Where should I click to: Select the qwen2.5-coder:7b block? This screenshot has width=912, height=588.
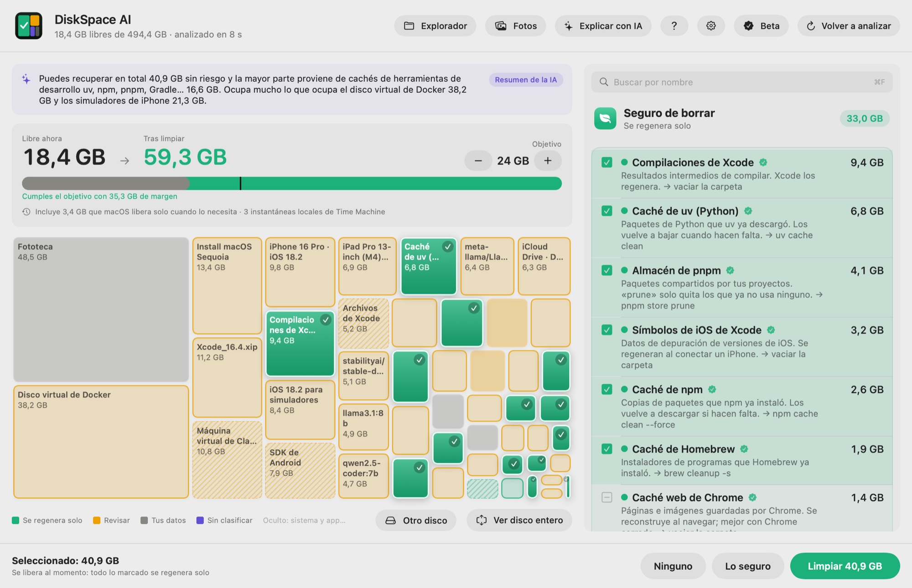(363, 475)
